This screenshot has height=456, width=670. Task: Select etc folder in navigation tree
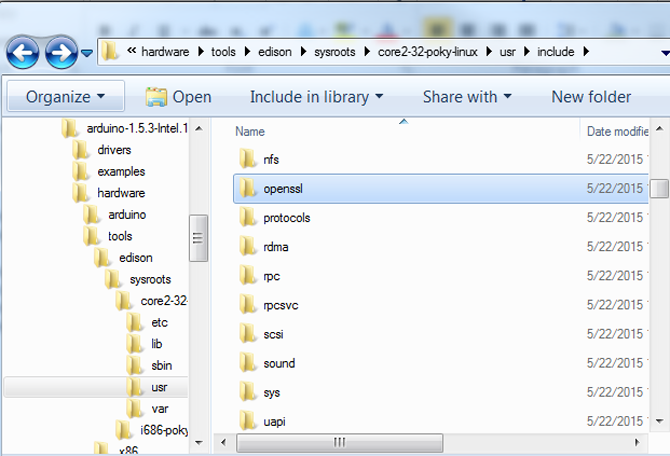(x=159, y=323)
